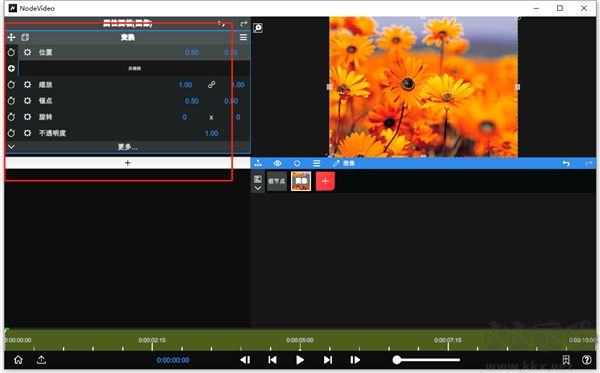
Task: Expand the layer panel down chevron
Action: (x=258, y=188)
